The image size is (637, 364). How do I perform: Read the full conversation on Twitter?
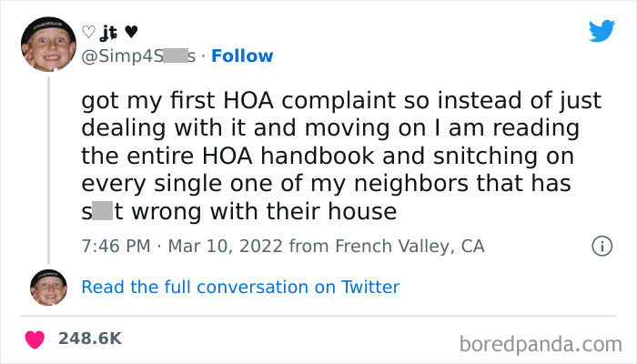point(240,287)
